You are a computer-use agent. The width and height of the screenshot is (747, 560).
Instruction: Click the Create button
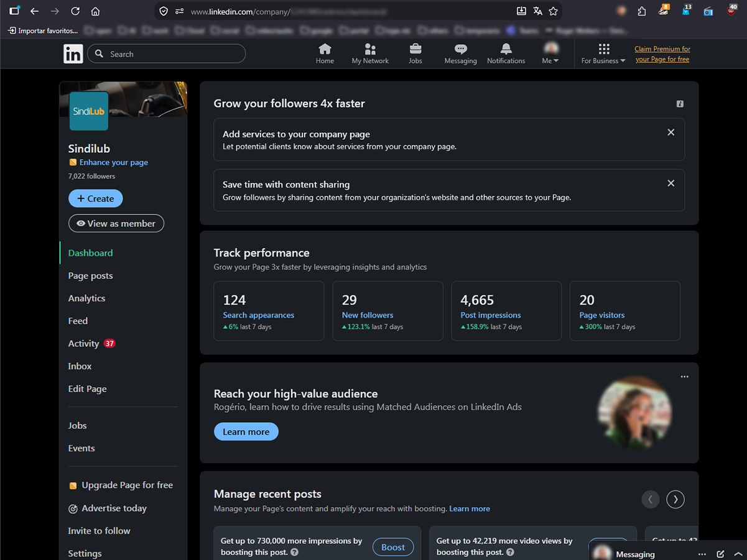(96, 198)
